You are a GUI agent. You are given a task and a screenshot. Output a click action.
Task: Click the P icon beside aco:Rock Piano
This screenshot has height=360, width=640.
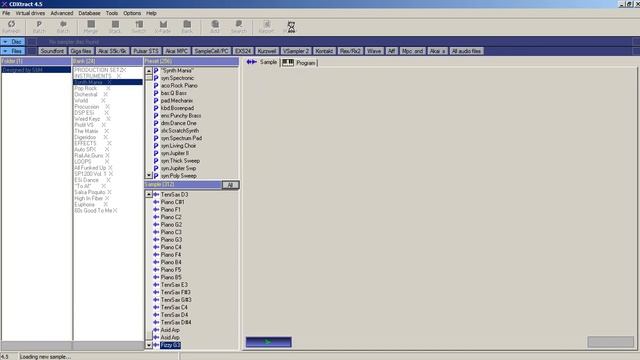click(156, 86)
